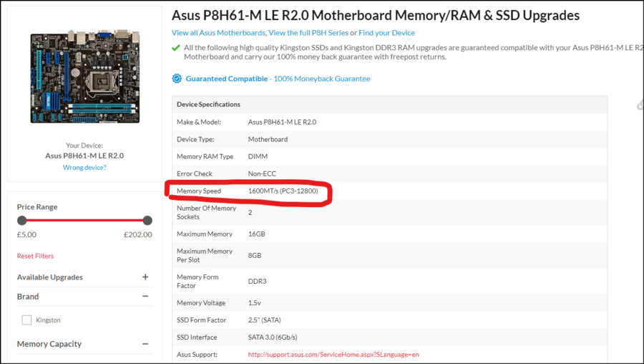Click the Device Specifications table header
Viewport: 644px width, 364px height.
(x=209, y=105)
